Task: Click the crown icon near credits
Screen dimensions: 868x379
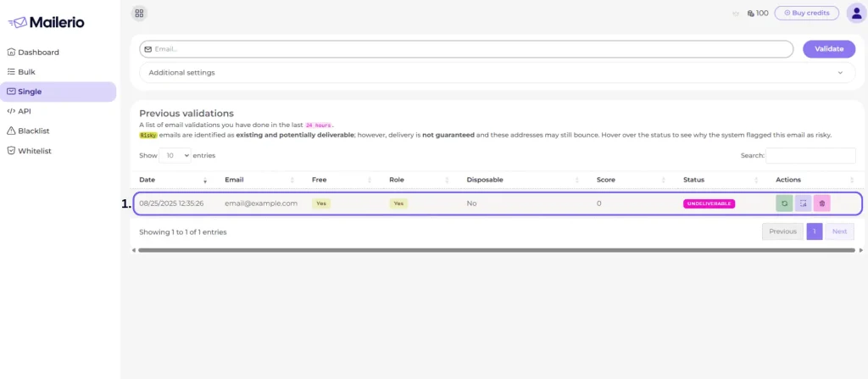Action: pyautogui.click(x=735, y=14)
